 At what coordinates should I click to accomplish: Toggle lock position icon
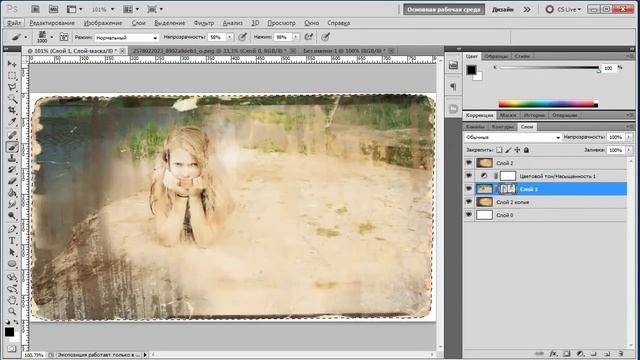pos(517,150)
